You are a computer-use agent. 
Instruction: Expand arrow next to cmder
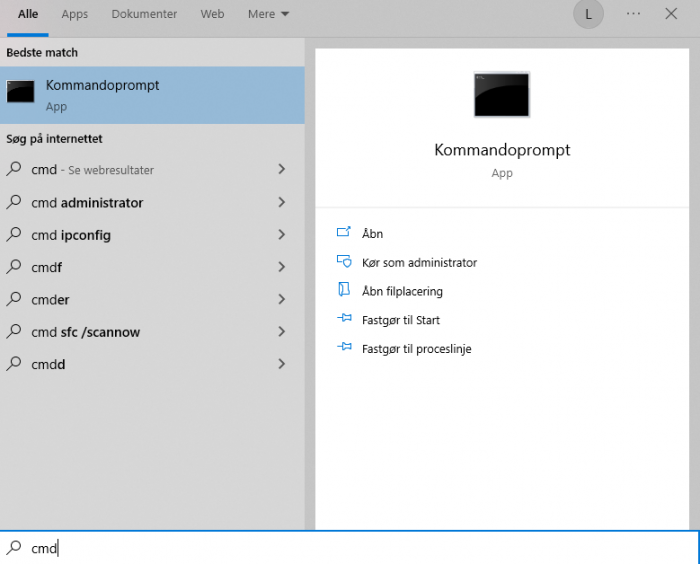click(x=282, y=299)
